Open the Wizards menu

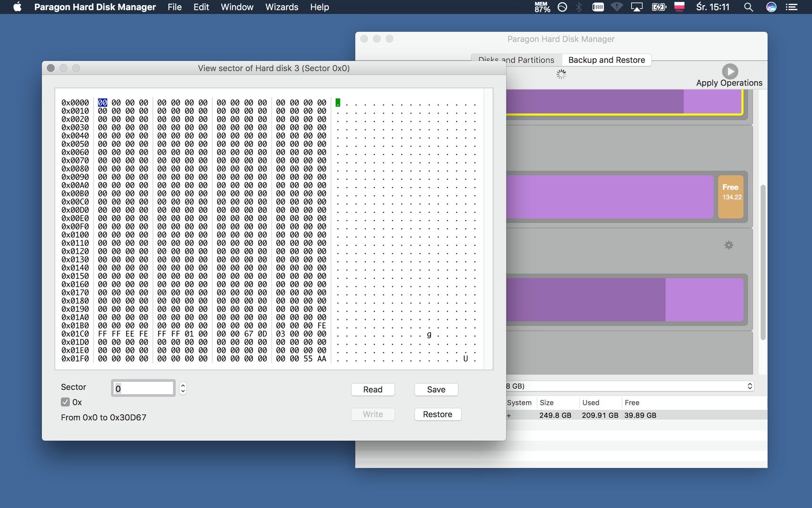tap(282, 7)
